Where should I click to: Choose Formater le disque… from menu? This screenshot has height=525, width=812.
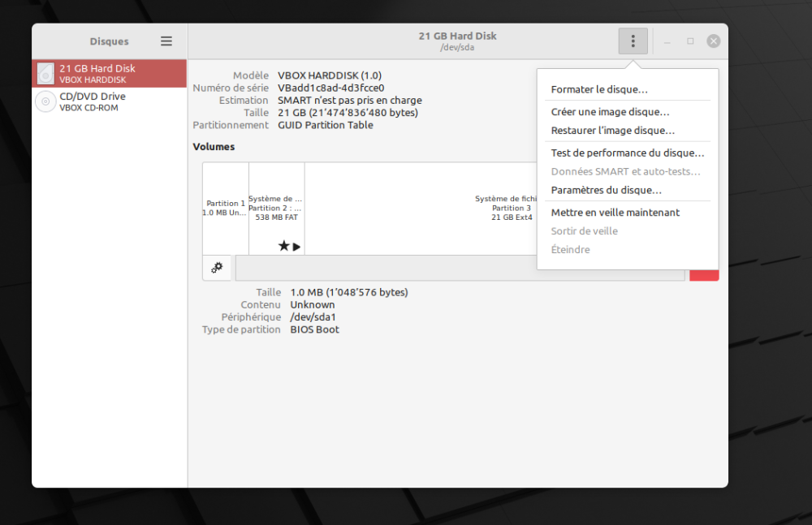[599, 89]
